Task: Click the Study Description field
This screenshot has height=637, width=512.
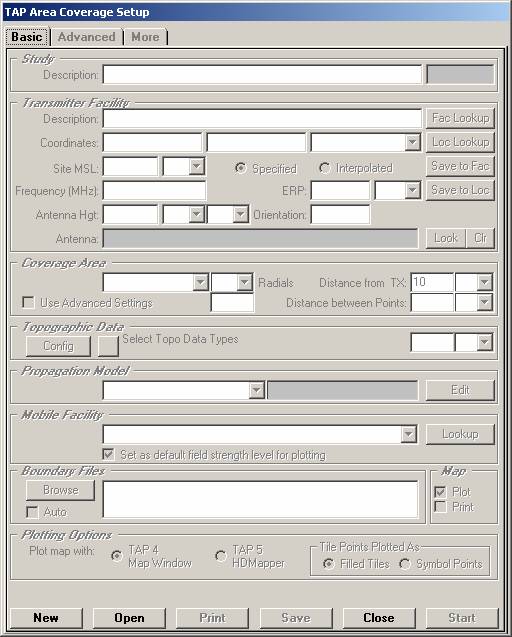Action: click(262, 75)
